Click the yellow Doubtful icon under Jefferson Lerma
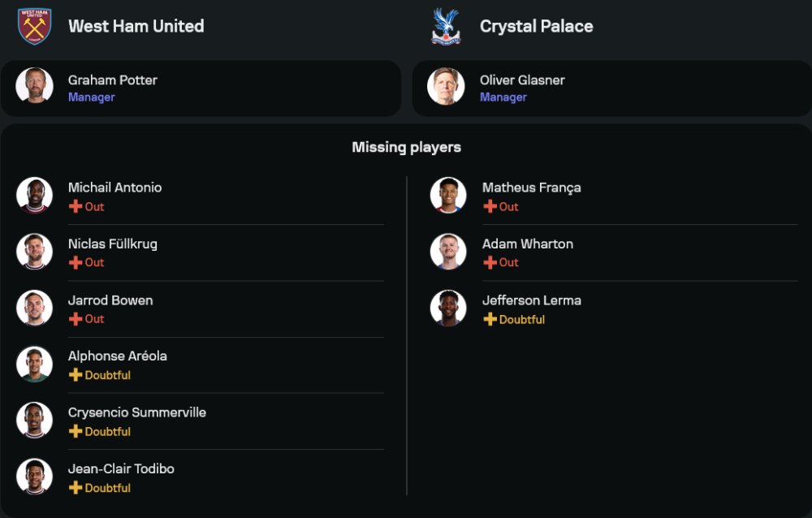This screenshot has height=518, width=812. coord(490,319)
